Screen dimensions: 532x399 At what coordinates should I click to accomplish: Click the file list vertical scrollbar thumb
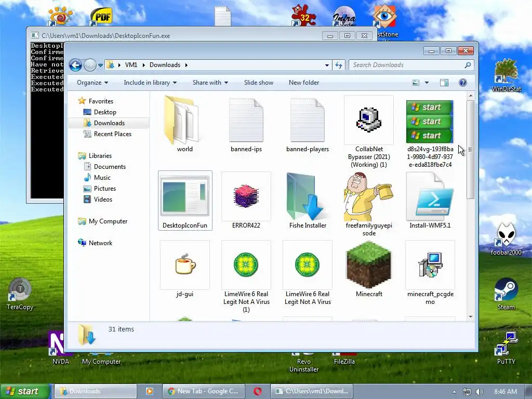[x=470, y=150]
